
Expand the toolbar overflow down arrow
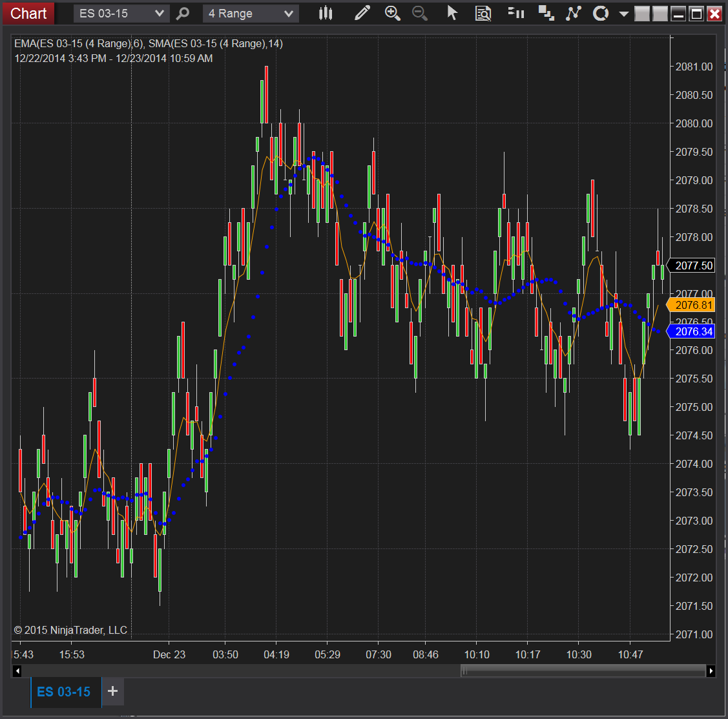point(624,14)
